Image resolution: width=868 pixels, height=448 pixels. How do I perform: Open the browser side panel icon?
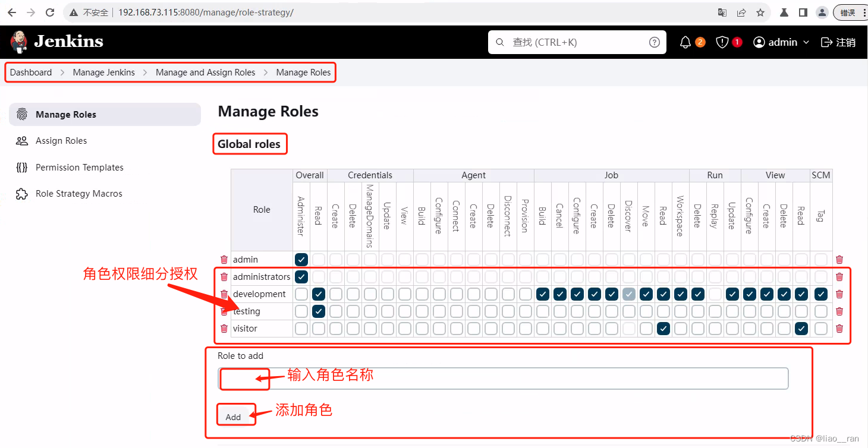[x=803, y=12]
